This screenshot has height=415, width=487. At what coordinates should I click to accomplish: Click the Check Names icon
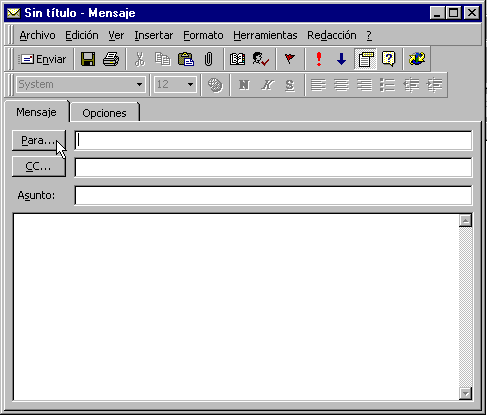[261, 59]
